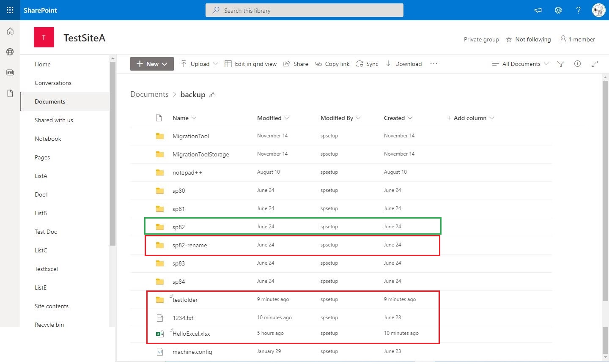Click the Search this library box
This screenshot has width=609, height=364.
304,10
